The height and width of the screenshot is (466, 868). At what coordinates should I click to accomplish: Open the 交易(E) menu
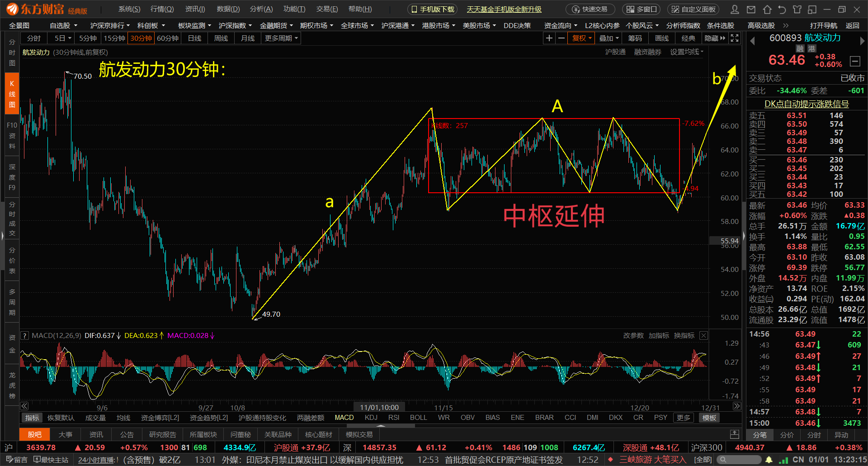(x=327, y=9)
